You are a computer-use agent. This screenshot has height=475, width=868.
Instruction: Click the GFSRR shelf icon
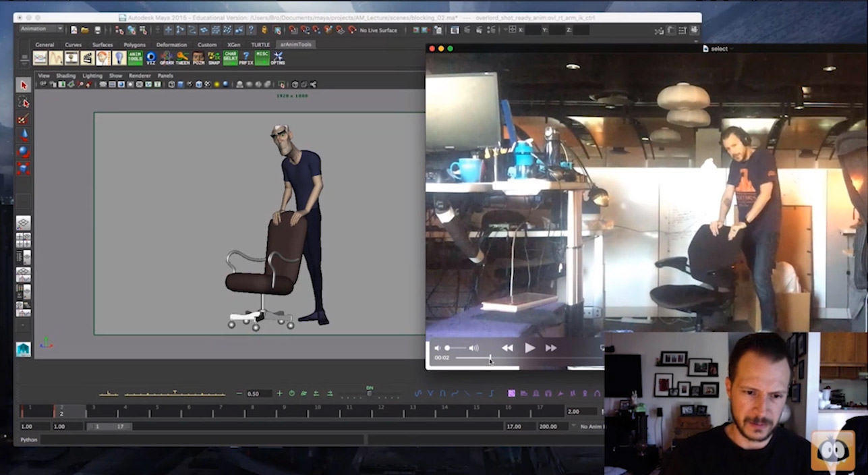pyautogui.click(x=167, y=58)
